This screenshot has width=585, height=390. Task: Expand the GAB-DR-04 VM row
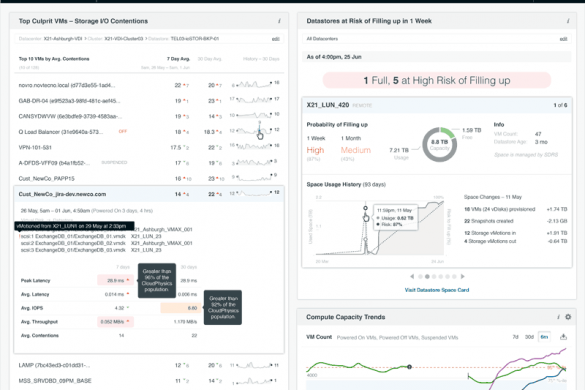(x=149, y=101)
